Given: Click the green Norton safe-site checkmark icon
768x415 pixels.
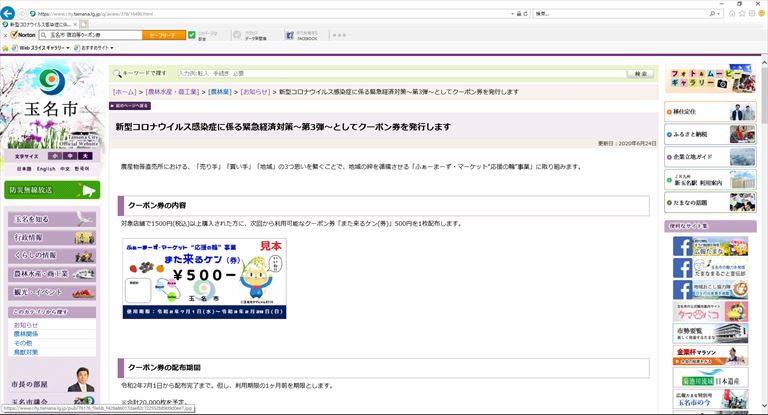Looking at the screenshot, I should click(192, 35).
